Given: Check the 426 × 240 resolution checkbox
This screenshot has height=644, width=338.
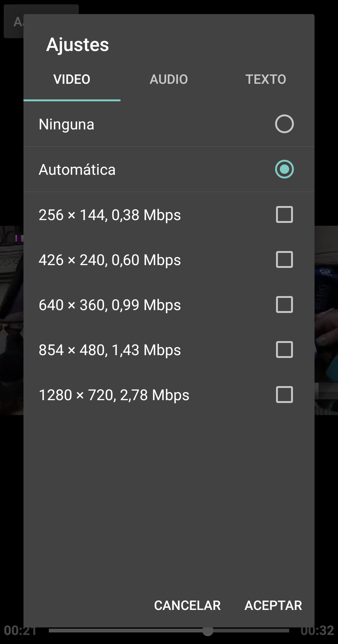Looking at the screenshot, I should (284, 259).
